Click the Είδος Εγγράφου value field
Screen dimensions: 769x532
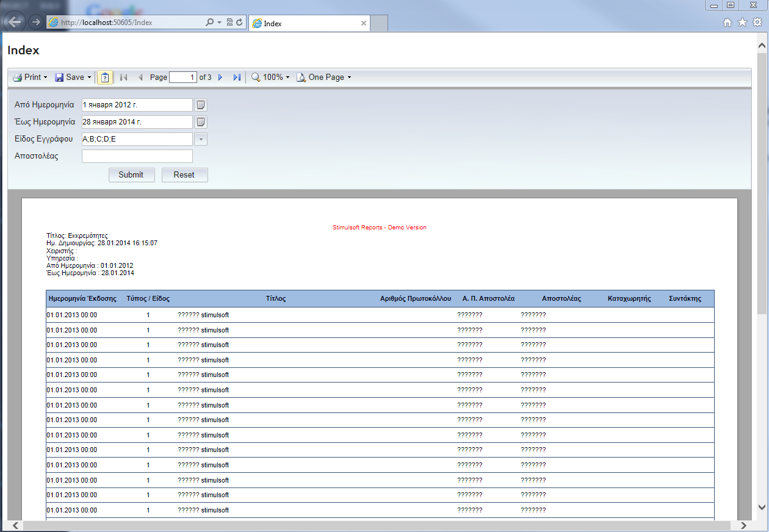pyautogui.click(x=137, y=139)
